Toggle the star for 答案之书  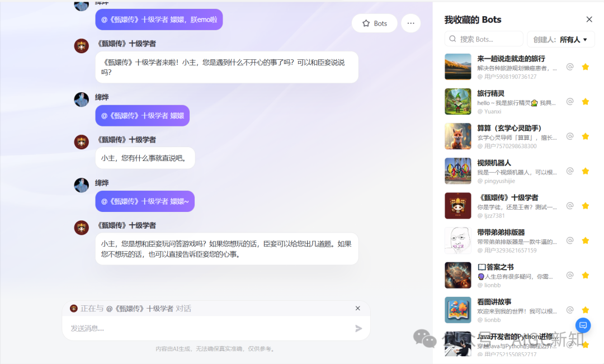(586, 275)
